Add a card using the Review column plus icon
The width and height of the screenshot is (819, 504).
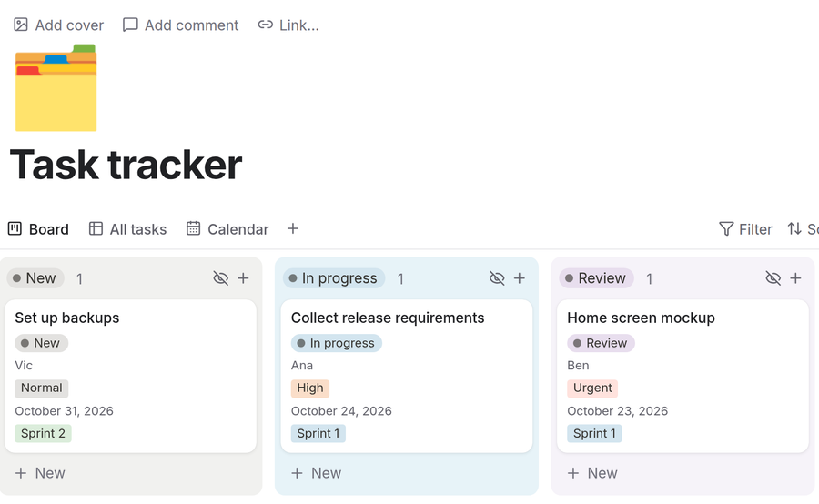coord(795,278)
